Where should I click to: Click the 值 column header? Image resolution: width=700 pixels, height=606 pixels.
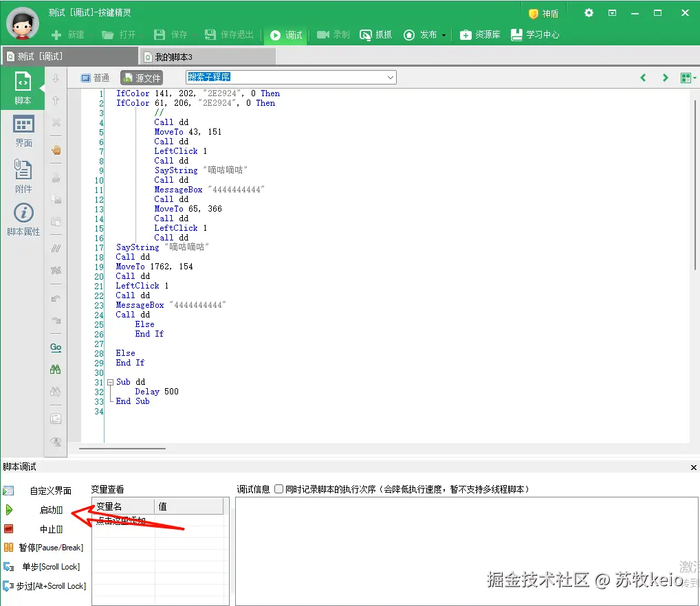coord(189,506)
